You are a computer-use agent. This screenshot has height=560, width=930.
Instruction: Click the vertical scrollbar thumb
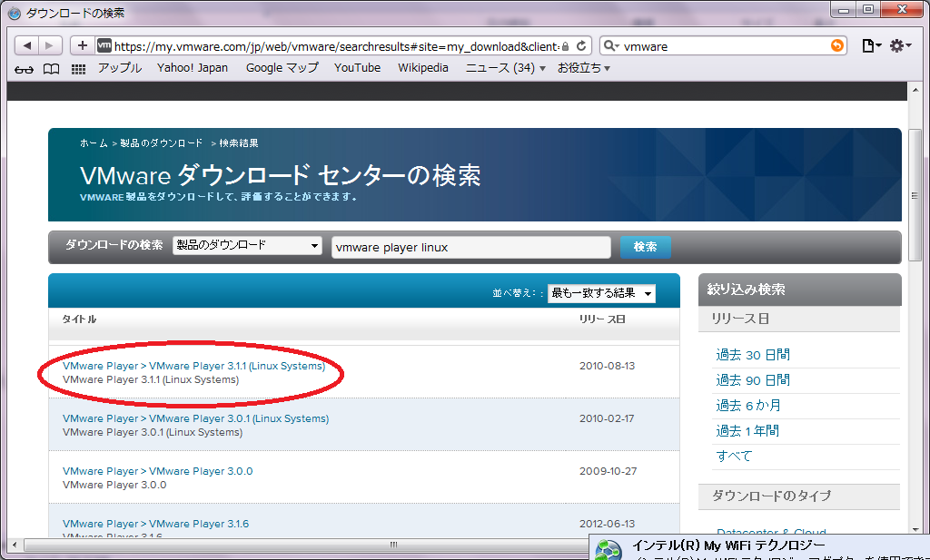(915, 195)
